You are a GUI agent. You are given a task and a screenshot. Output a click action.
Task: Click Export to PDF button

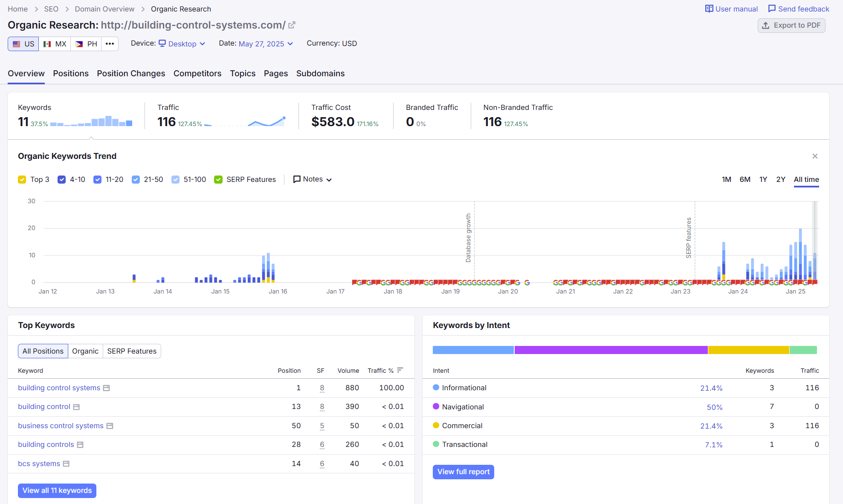pyautogui.click(x=791, y=26)
